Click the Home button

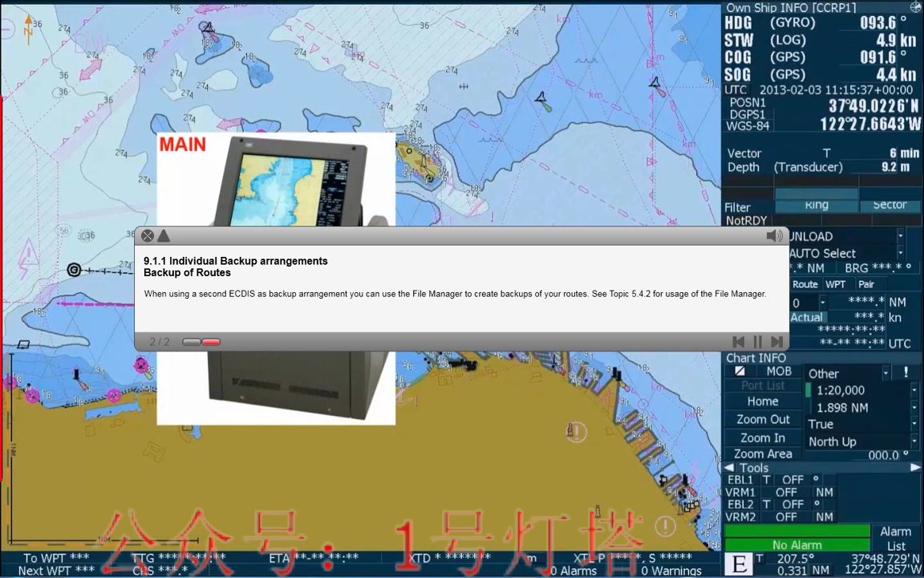click(x=763, y=401)
